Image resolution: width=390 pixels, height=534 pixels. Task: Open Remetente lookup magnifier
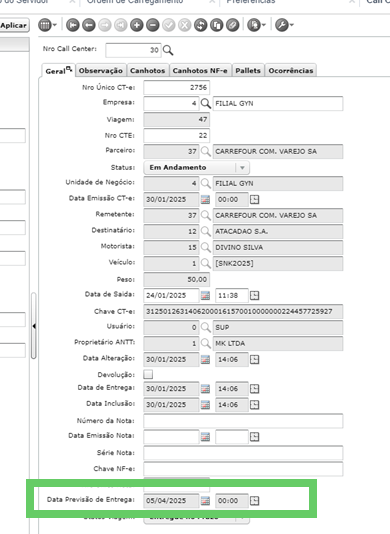point(205,215)
